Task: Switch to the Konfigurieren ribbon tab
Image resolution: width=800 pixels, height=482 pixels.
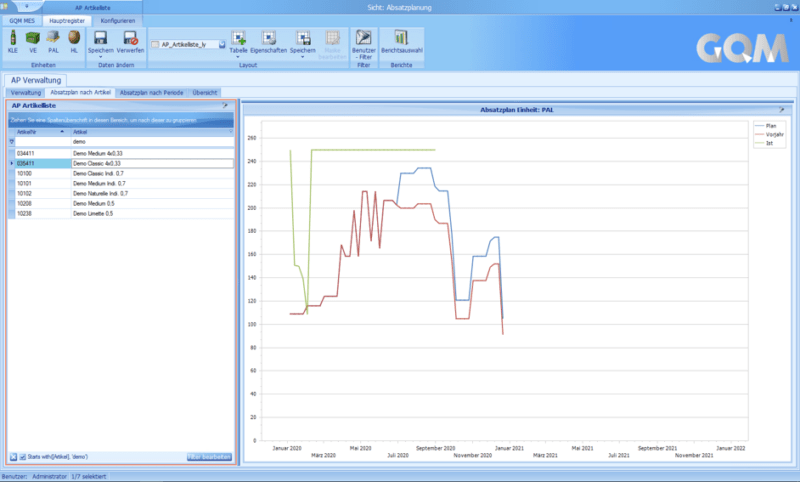Action: tap(117, 20)
